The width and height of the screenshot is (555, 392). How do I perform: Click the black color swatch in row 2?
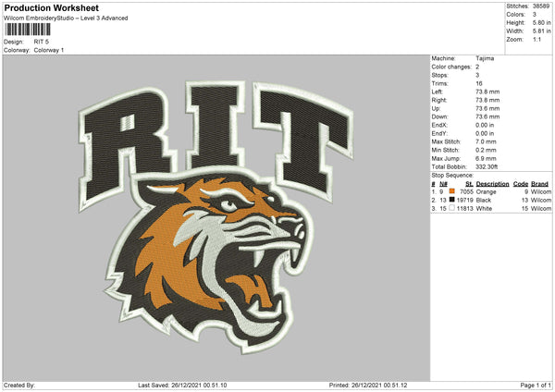[452, 200]
